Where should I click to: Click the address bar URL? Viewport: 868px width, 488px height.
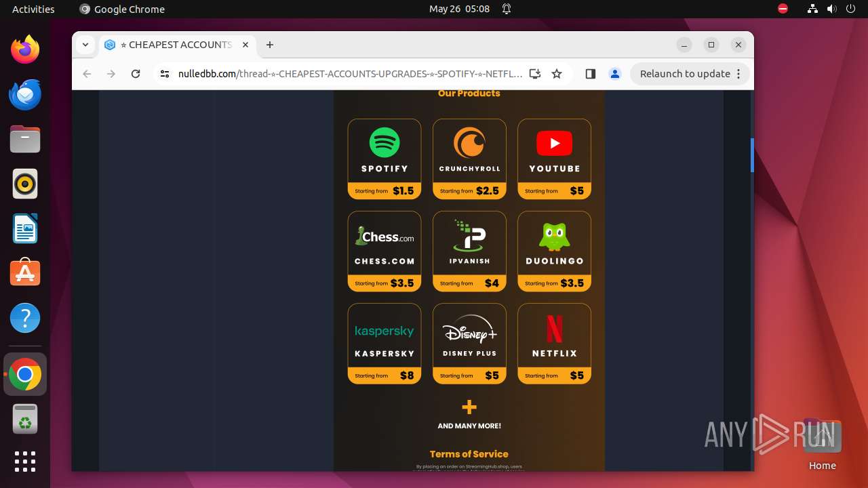(x=351, y=74)
